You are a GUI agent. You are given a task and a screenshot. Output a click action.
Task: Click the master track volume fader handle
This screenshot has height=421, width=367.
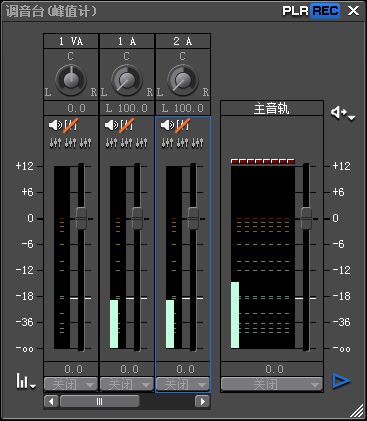(306, 218)
